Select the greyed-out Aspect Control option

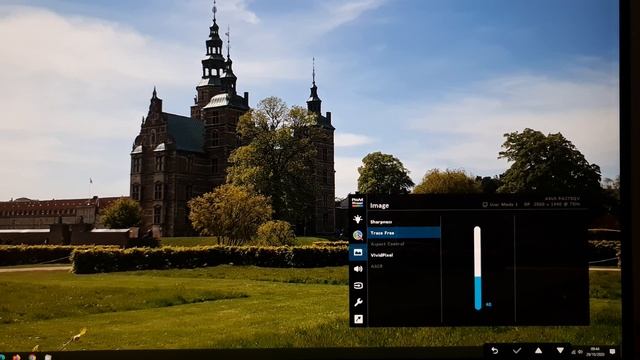(387, 244)
